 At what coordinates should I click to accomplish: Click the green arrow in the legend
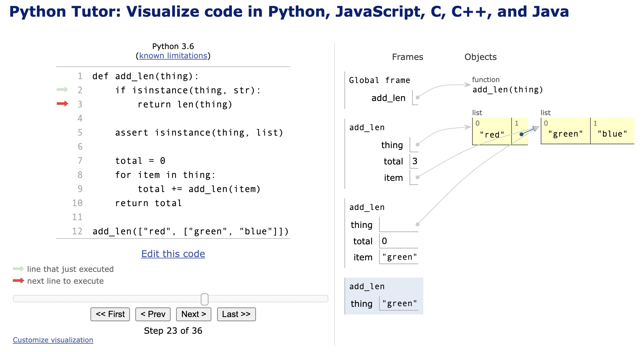point(19,269)
